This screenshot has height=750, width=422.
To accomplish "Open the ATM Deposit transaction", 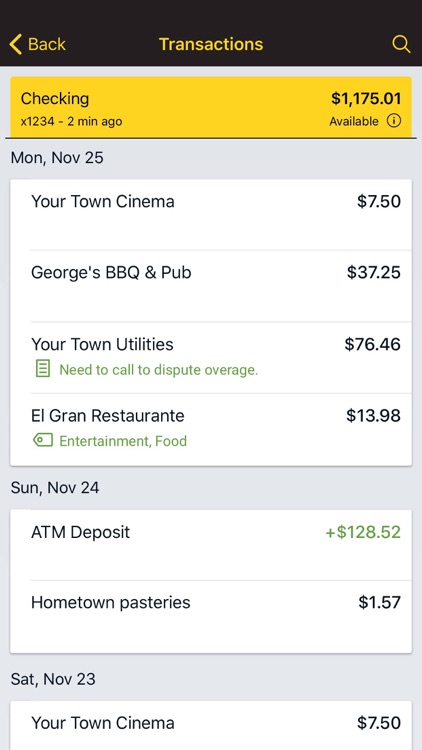I will [x=211, y=545].
